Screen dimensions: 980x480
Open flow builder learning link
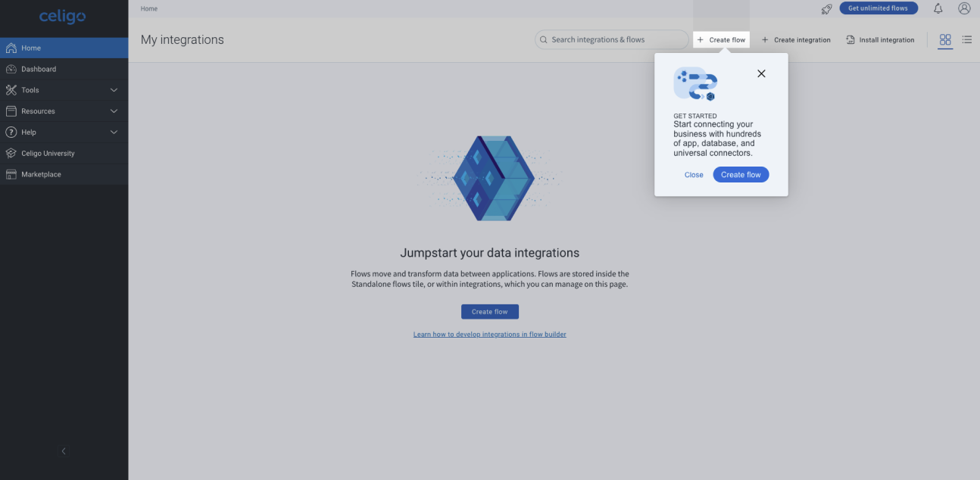point(489,334)
